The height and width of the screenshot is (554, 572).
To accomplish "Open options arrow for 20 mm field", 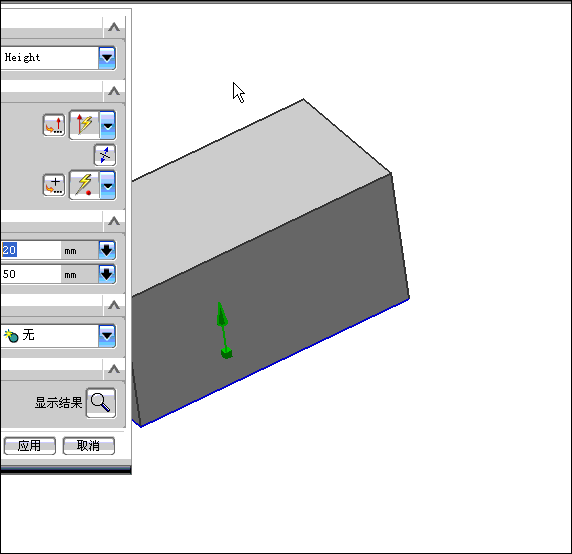I will [x=107, y=250].
